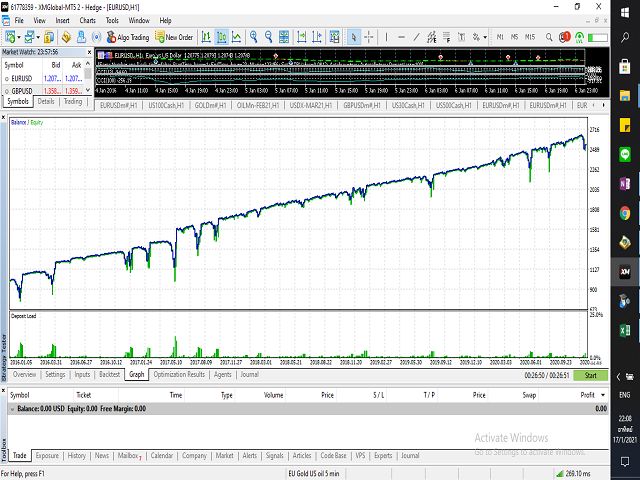Open the LINE app in the taskbar
This screenshot has height=480, width=640.
(x=624, y=153)
